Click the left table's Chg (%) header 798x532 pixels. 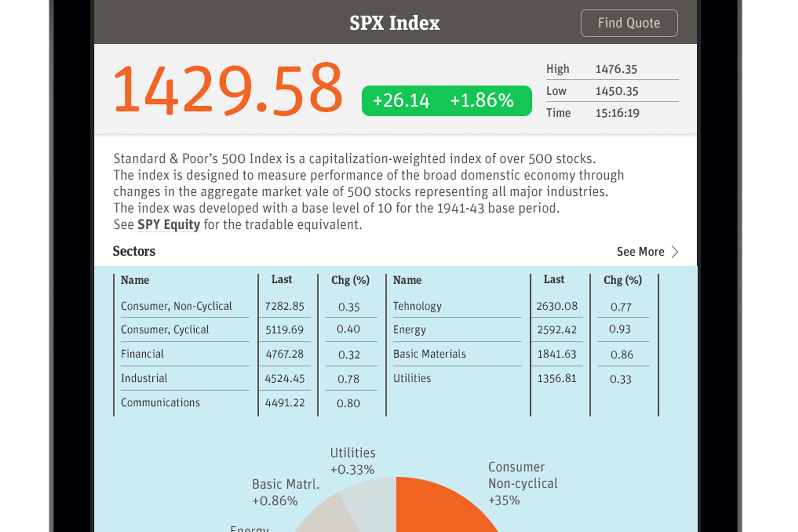point(350,280)
